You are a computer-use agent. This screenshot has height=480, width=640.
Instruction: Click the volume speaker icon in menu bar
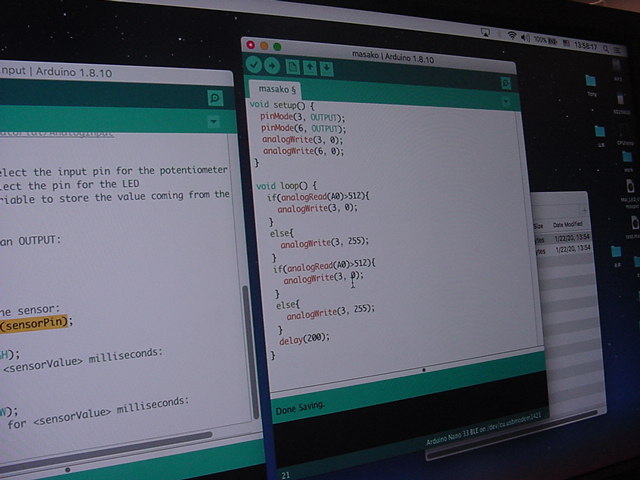click(x=525, y=38)
